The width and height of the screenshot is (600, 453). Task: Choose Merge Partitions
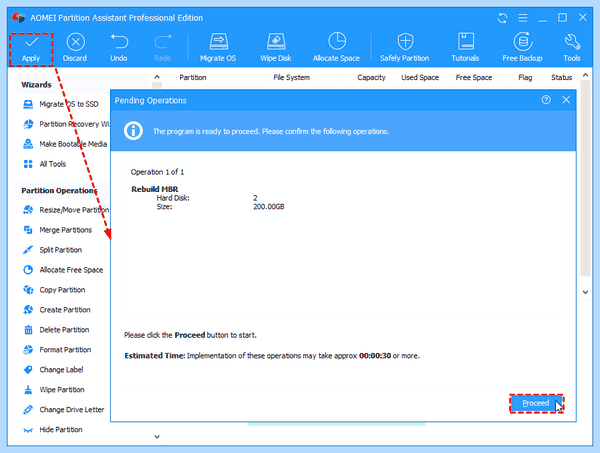click(x=57, y=230)
